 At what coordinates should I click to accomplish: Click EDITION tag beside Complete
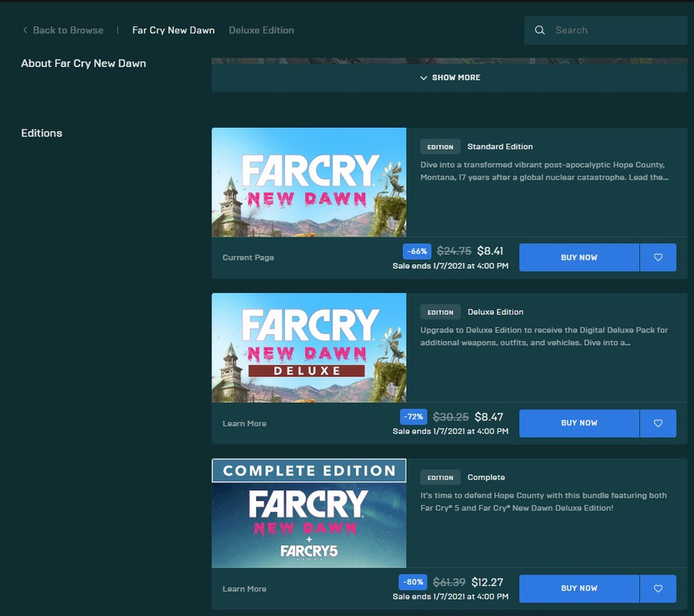point(441,477)
